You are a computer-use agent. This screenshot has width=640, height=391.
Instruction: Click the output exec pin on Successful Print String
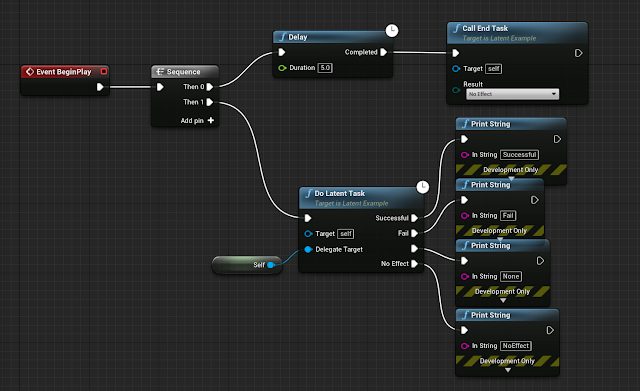pyautogui.click(x=557, y=139)
